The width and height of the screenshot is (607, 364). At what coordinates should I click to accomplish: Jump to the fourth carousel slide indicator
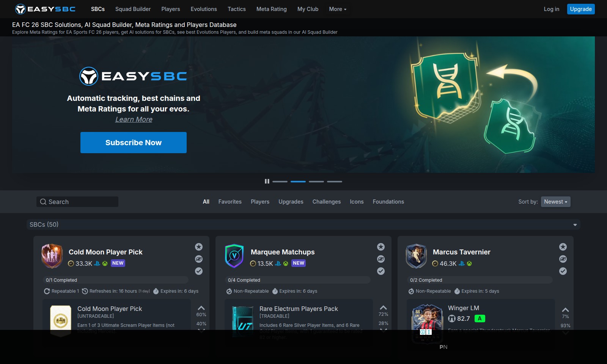pos(335,182)
